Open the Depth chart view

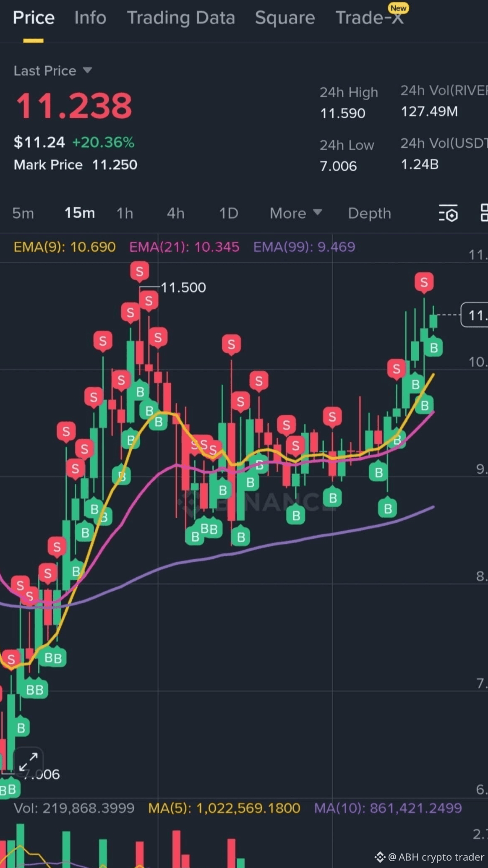369,213
